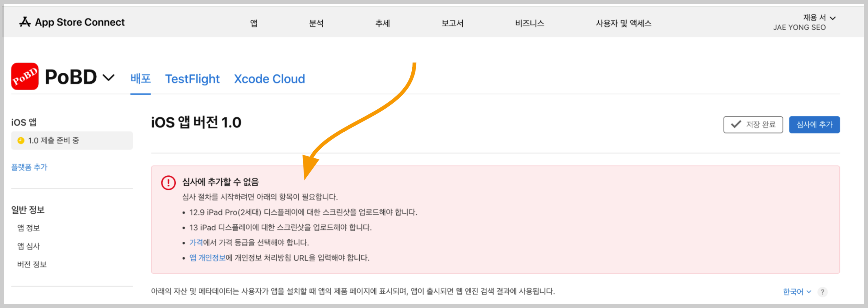The width and height of the screenshot is (868, 308).
Task: Click the question mark help icon
Action: pyautogui.click(x=823, y=292)
